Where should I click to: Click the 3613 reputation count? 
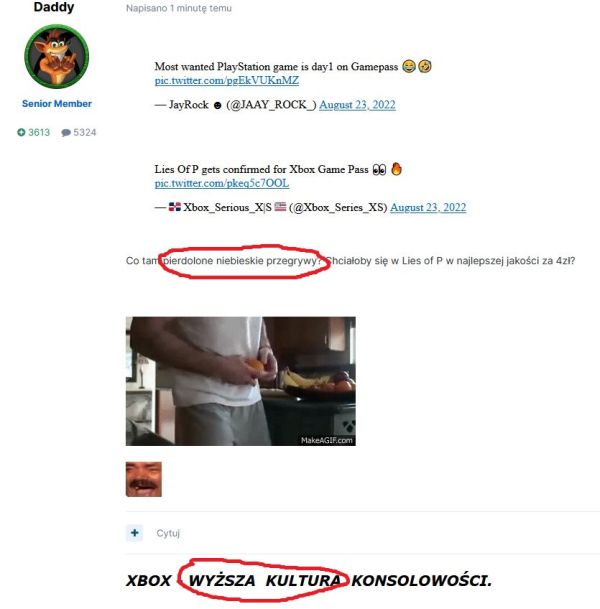point(39,132)
